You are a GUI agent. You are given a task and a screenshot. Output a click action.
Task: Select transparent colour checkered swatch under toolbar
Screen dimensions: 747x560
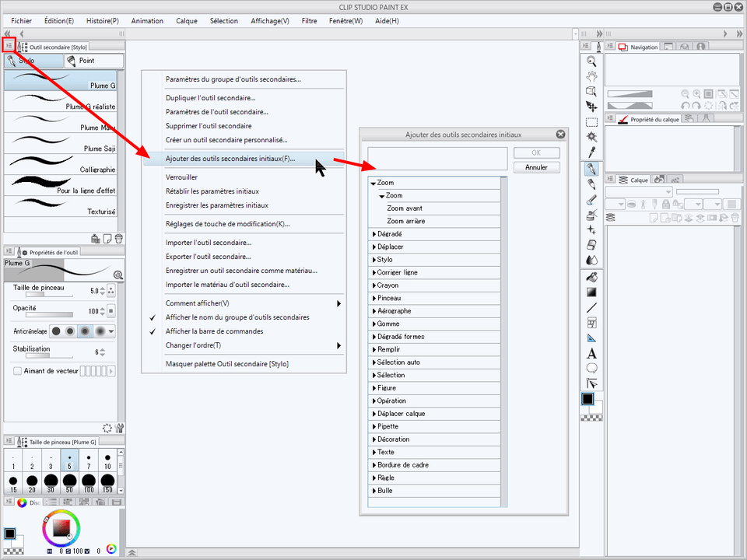click(591, 418)
